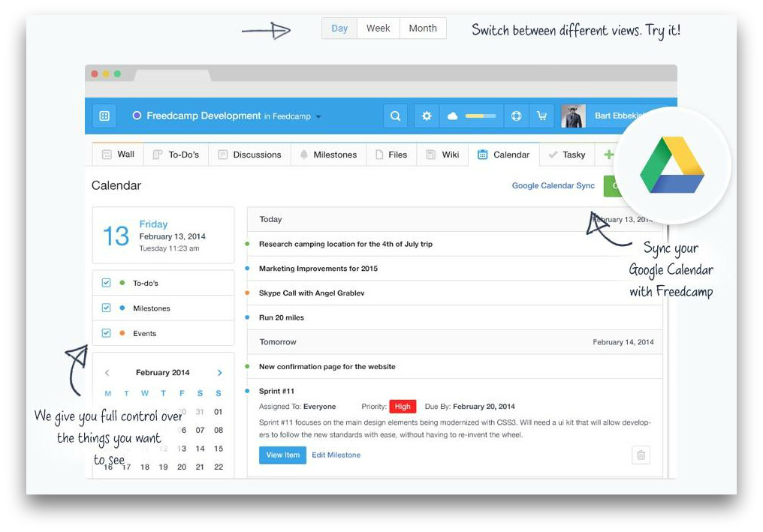Open the Discussions tab
The image size is (763, 532).
pos(249,155)
